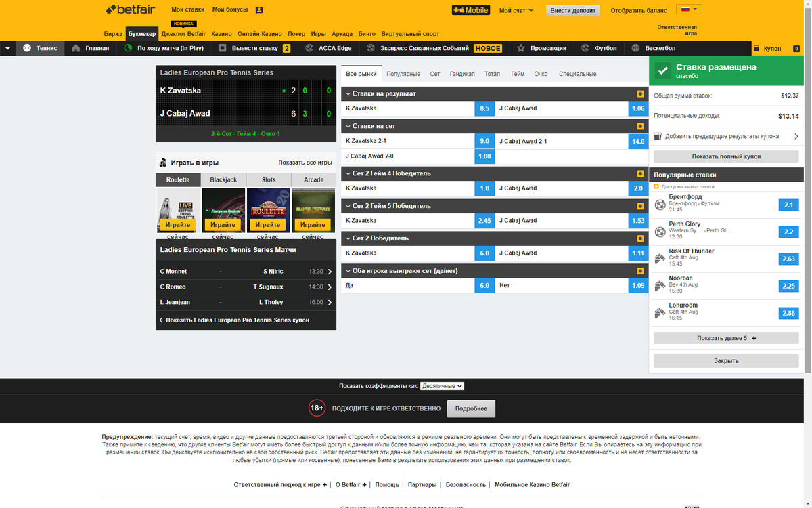Click the Футбол ball icon

[x=585, y=48]
